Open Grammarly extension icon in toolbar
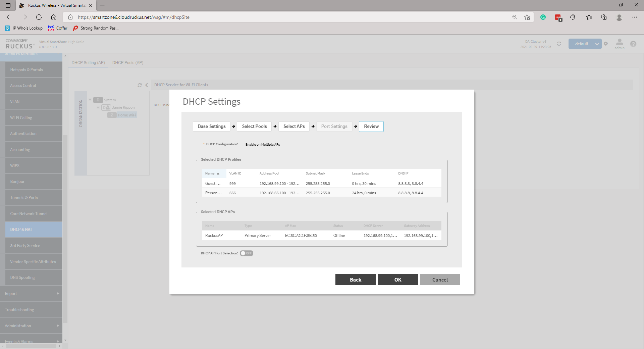 (543, 17)
